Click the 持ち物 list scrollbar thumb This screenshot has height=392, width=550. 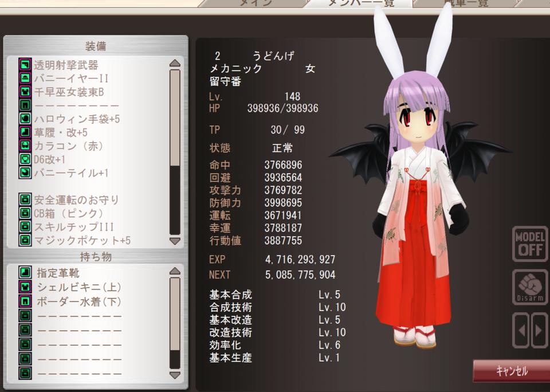coord(175,313)
